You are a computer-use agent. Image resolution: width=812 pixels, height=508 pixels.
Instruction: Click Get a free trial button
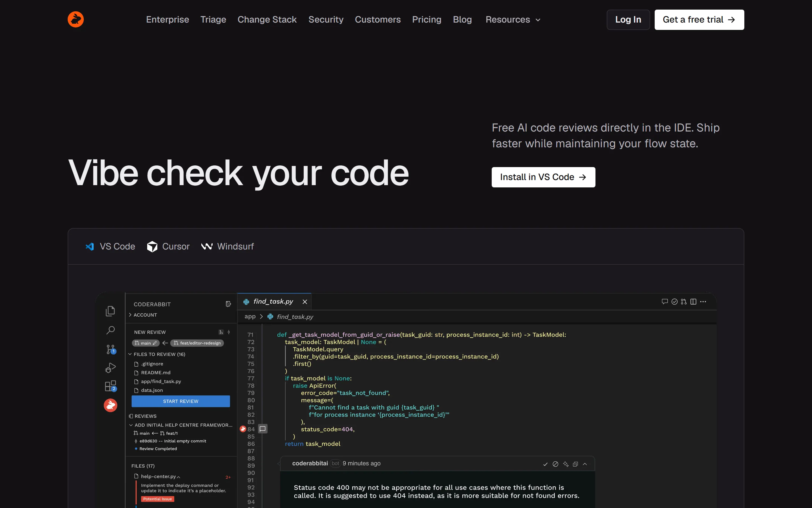click(x=699, y=20)
